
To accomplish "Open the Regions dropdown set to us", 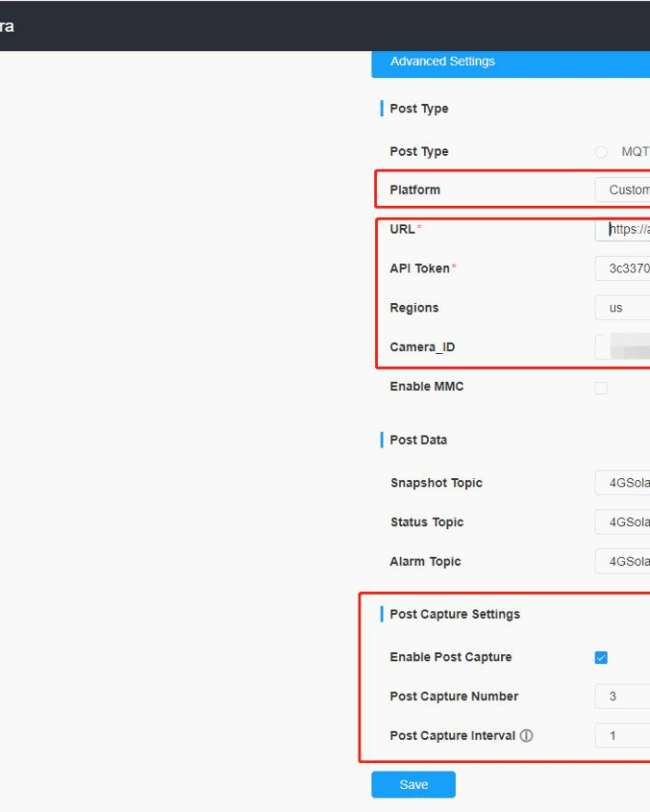I will (623, 308).
